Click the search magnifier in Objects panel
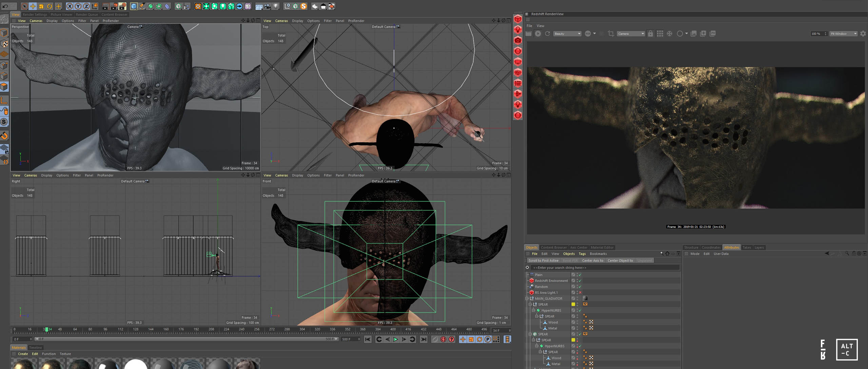 (x=662, y=253)
